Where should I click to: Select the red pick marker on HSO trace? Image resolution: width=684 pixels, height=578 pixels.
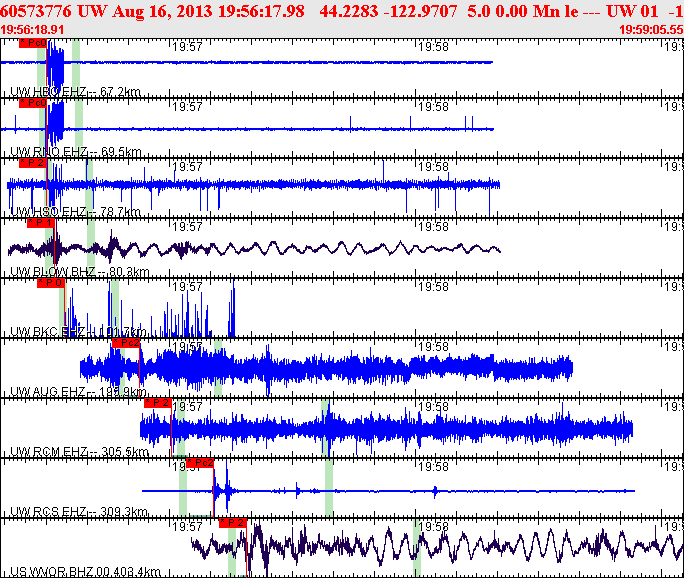pos(33,162)
